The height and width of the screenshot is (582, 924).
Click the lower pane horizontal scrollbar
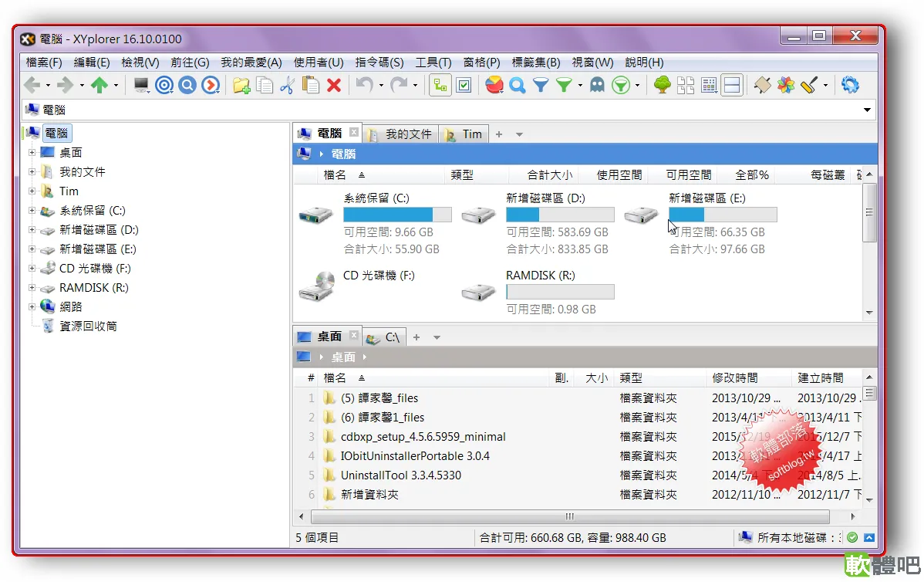pyautogui.click(x=570, y=516)
